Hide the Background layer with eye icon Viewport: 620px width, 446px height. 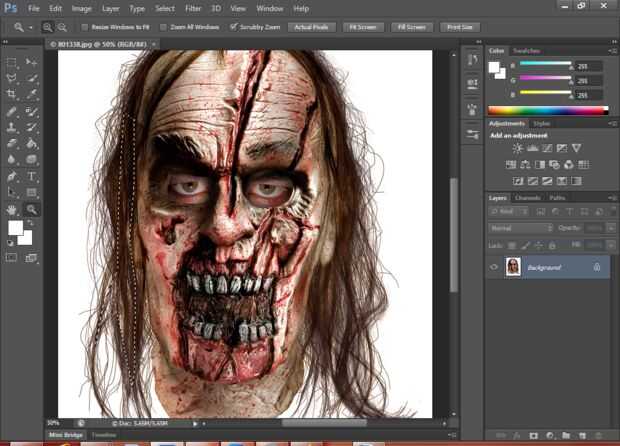494,267
